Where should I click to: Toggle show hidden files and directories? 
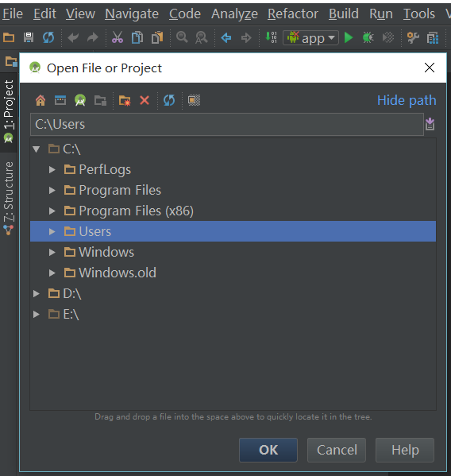[x=194, y=100]
